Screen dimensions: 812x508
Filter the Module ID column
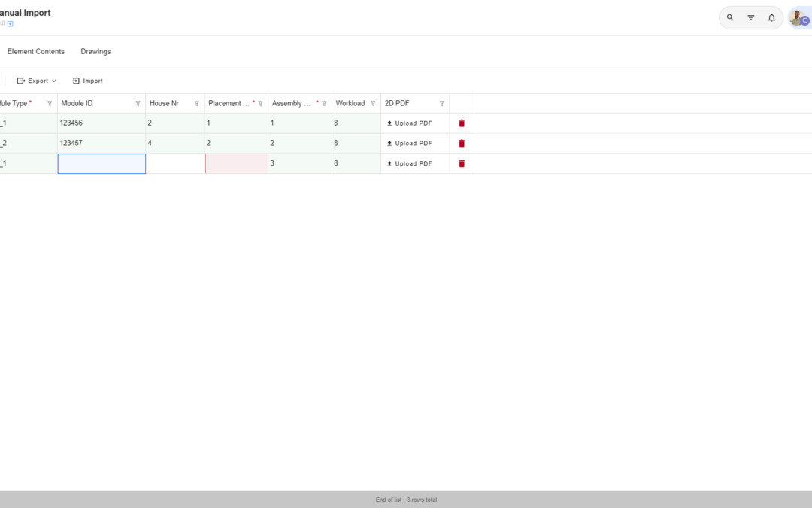138,104
